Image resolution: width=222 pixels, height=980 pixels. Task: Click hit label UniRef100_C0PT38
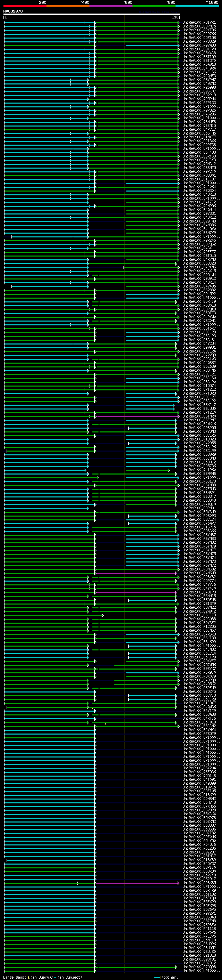pos(199,145)
